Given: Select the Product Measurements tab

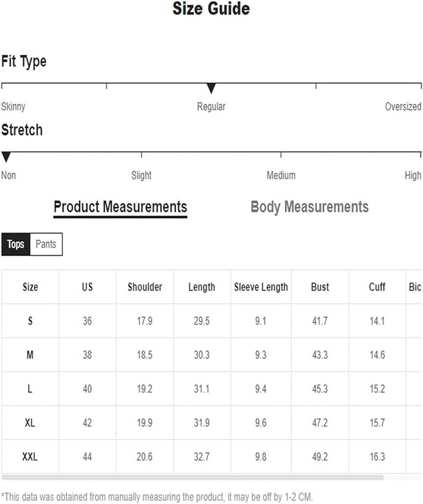Looking at the screenshot, I should point(120,207).
